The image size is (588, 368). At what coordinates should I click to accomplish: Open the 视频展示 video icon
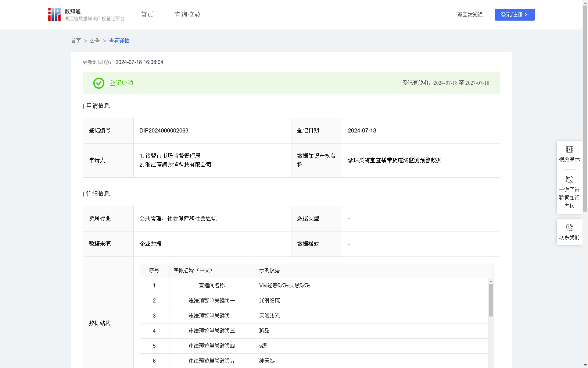point(569,149)
